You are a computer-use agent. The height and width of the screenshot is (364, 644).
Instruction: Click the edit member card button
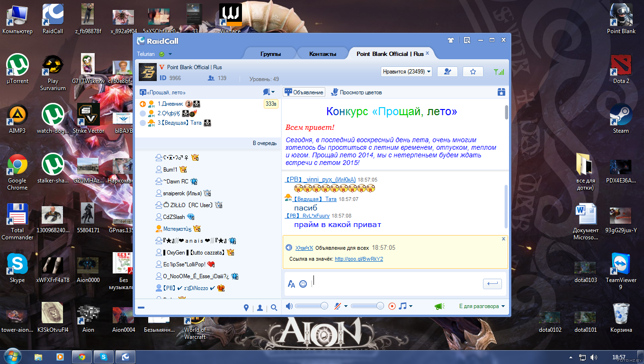(447, 72)
